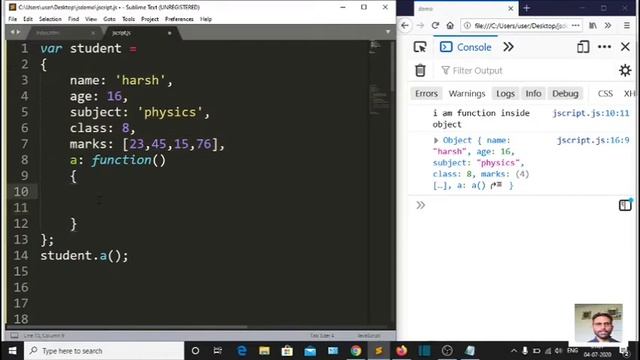Viewport: 640px width, 360px height.
Task: Switch to Sublime Text taskbar icon
Action: [x=379, y=351]
